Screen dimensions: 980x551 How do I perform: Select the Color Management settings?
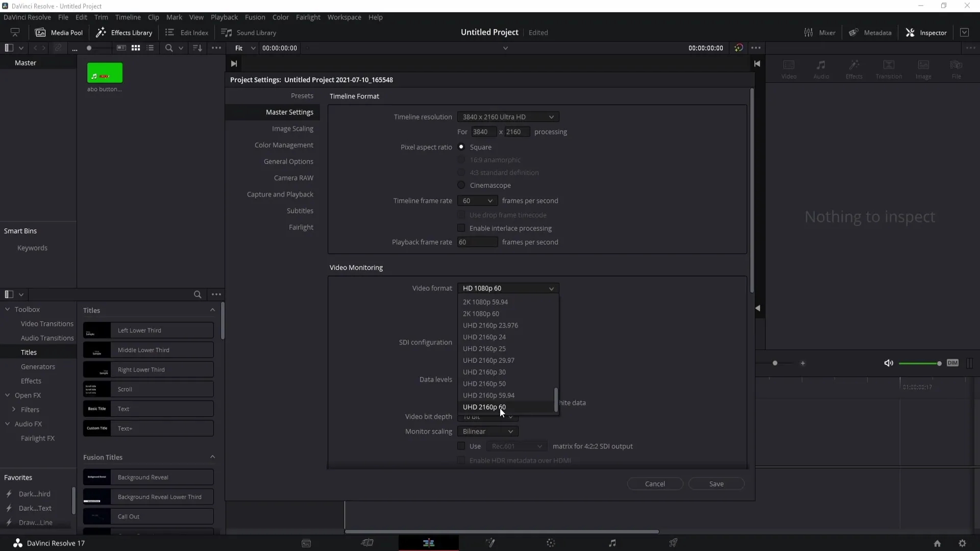284,145
